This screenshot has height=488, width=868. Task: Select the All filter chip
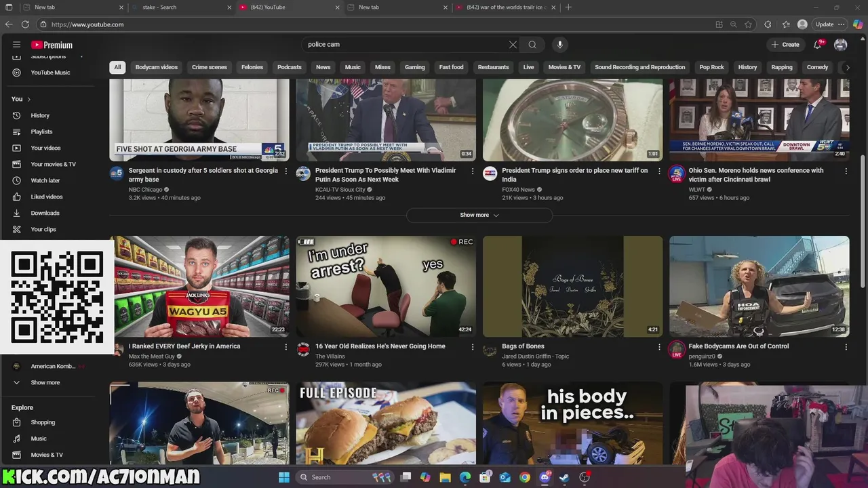[117, 67]
